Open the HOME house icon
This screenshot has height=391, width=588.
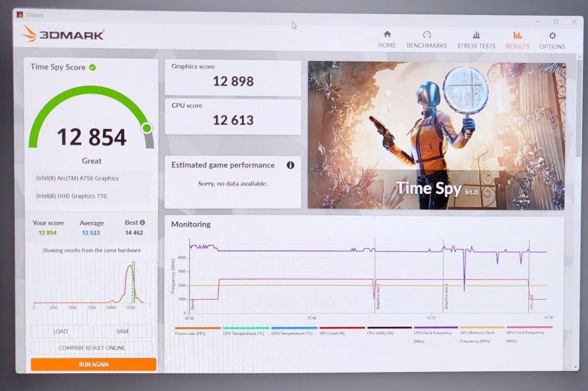click(x=387, y=34)
